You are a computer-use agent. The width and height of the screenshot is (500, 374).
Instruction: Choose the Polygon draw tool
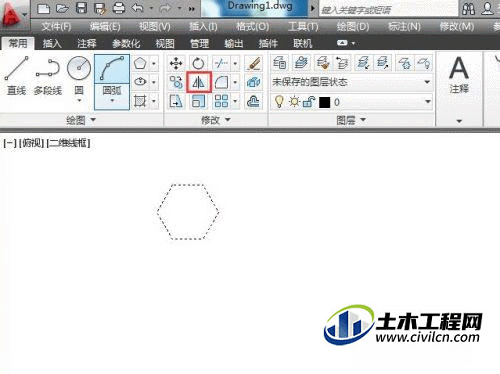coord(140,63)
